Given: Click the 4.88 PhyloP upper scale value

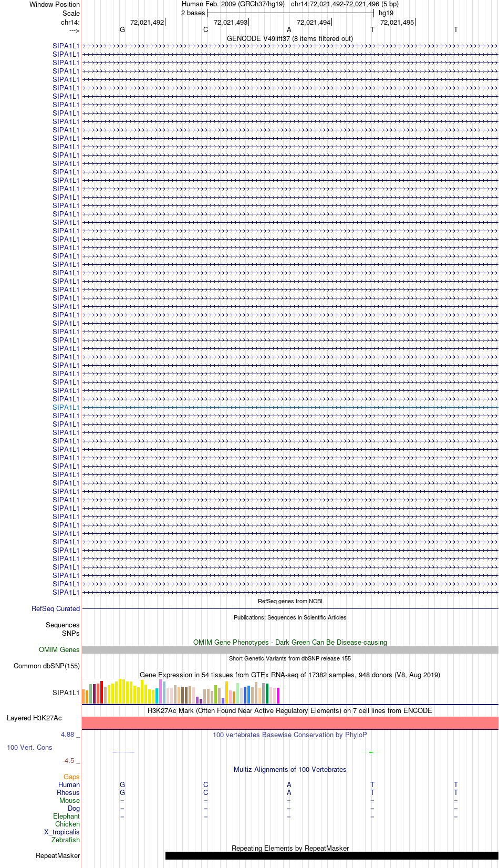Looking at the screenshot, I should (x=68, y=734).
